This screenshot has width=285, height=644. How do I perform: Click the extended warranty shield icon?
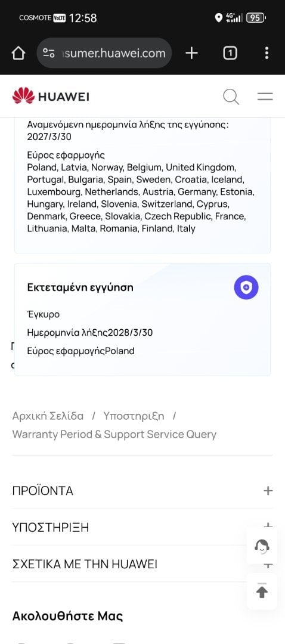[246, 287]
